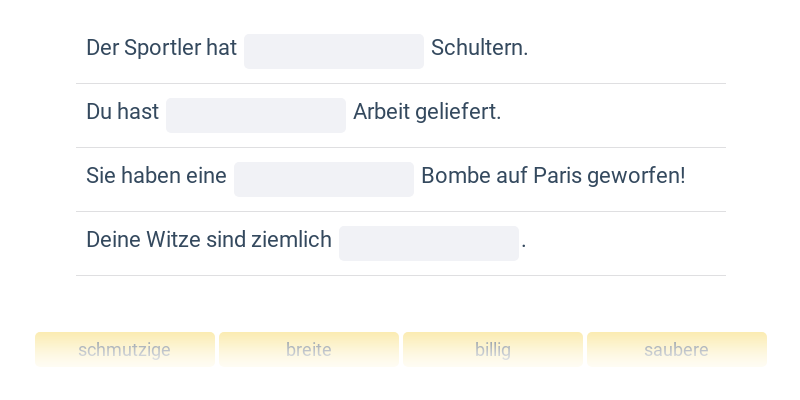The image size is (800, 400).
Task: Select the word tile 'schmutzige'
Action: [125, 350]
